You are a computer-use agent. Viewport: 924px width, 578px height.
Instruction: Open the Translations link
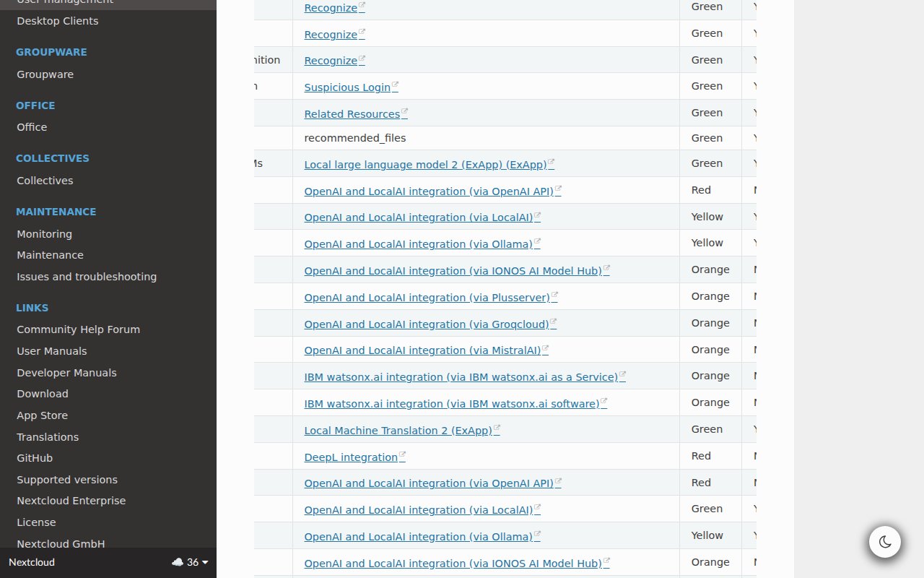tap(48, 437)
